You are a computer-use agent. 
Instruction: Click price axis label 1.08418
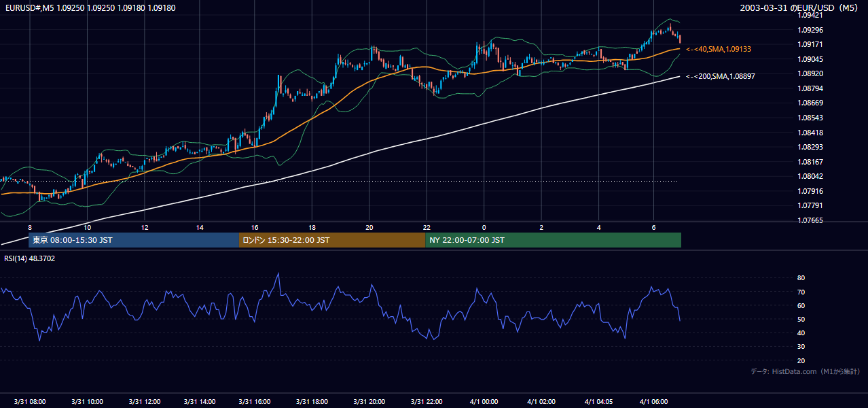tap(810, 133)
